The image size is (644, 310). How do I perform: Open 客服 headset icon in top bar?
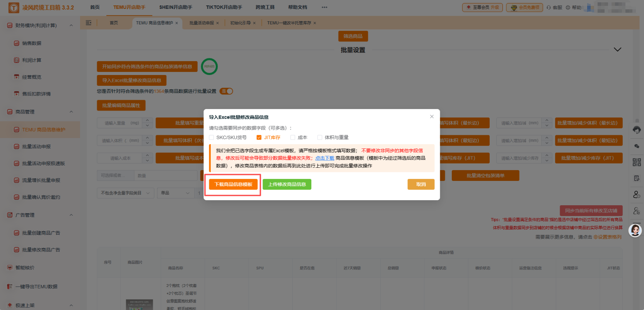(x=548, y=7)
